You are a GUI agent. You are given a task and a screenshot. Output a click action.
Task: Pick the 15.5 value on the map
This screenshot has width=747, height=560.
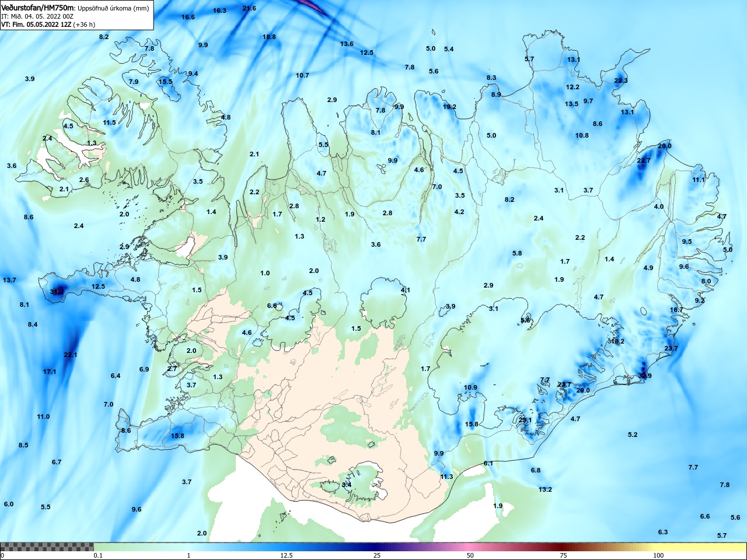coord(166,82)
